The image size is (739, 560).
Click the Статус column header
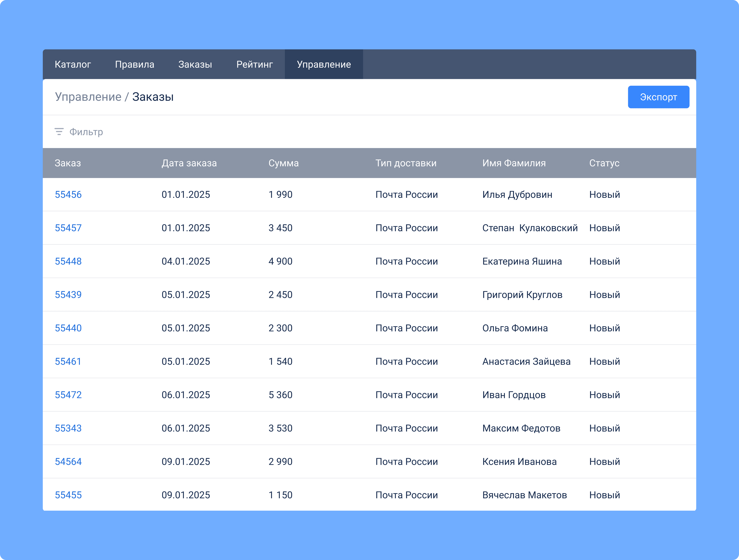604,163
